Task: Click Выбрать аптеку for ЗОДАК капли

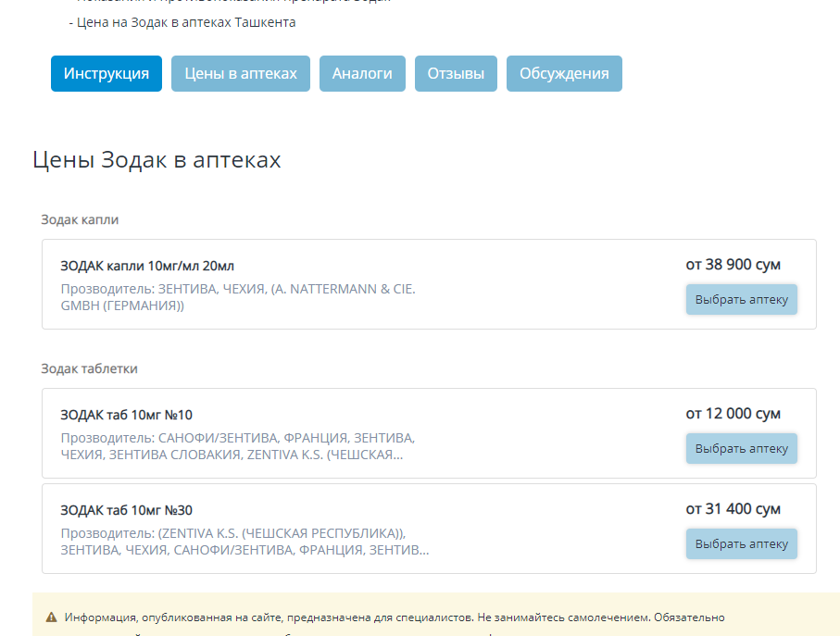Action: [x=742, y=299]
